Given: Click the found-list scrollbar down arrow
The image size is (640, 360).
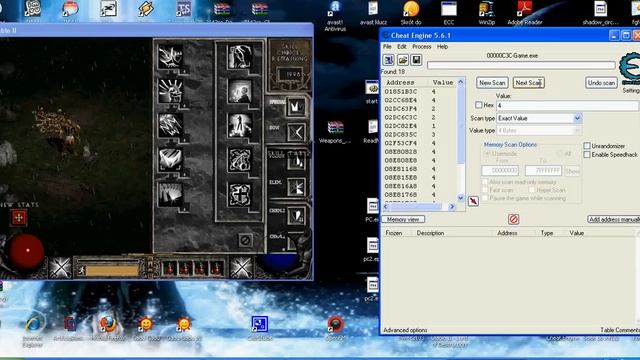Looking at the screenshot, I should (x=461, y=198).
